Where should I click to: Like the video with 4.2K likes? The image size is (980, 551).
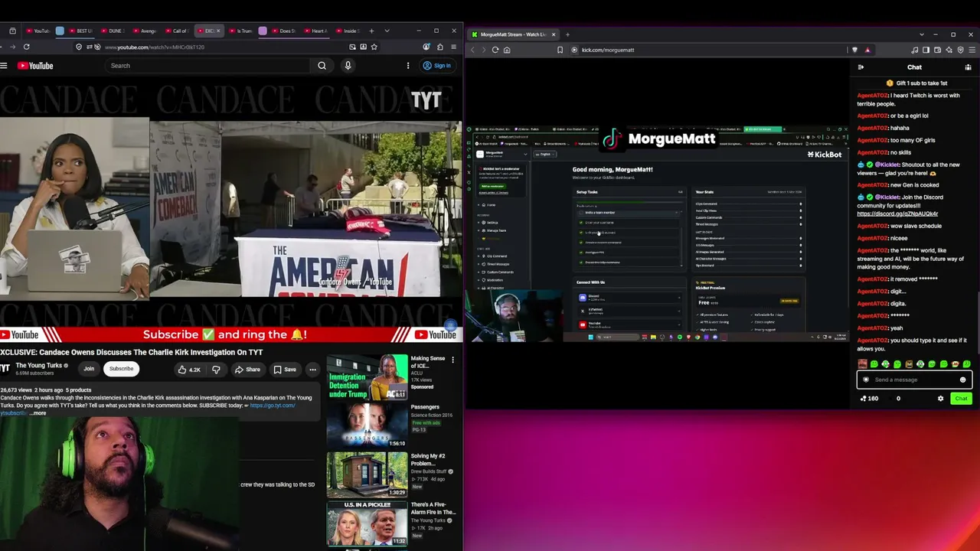coord(189,370)
